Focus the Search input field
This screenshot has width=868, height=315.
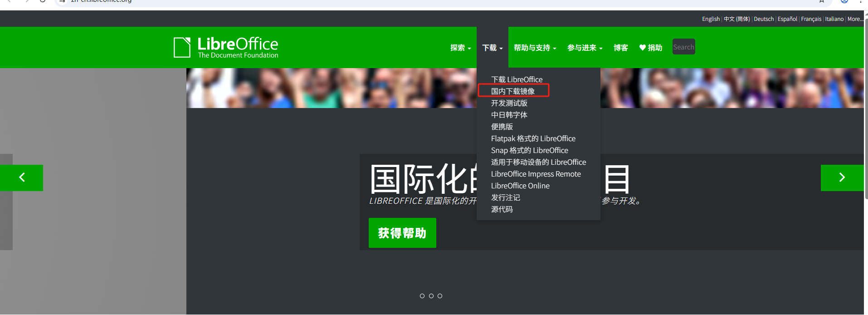click(x=684, y=47)
